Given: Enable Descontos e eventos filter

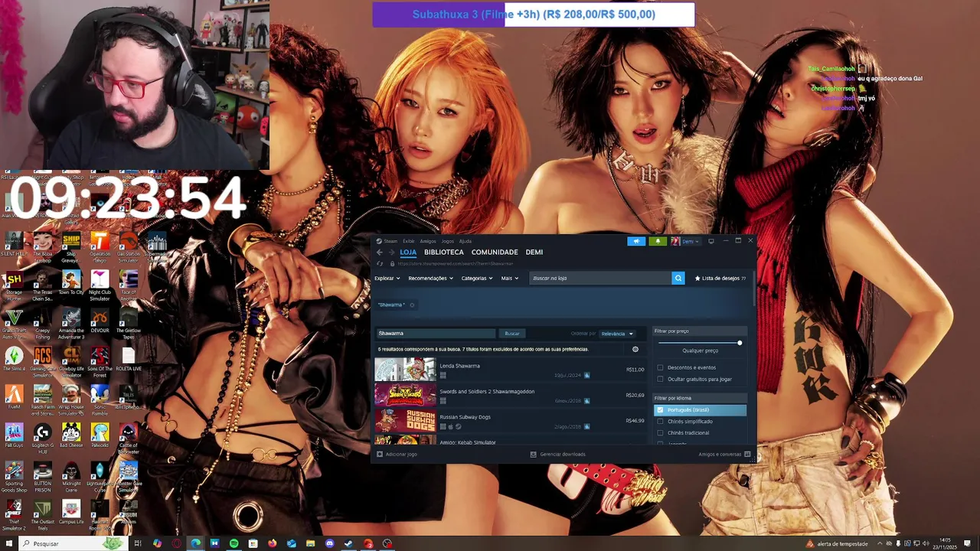Looking at the screenshot, I should pos(661,367).
